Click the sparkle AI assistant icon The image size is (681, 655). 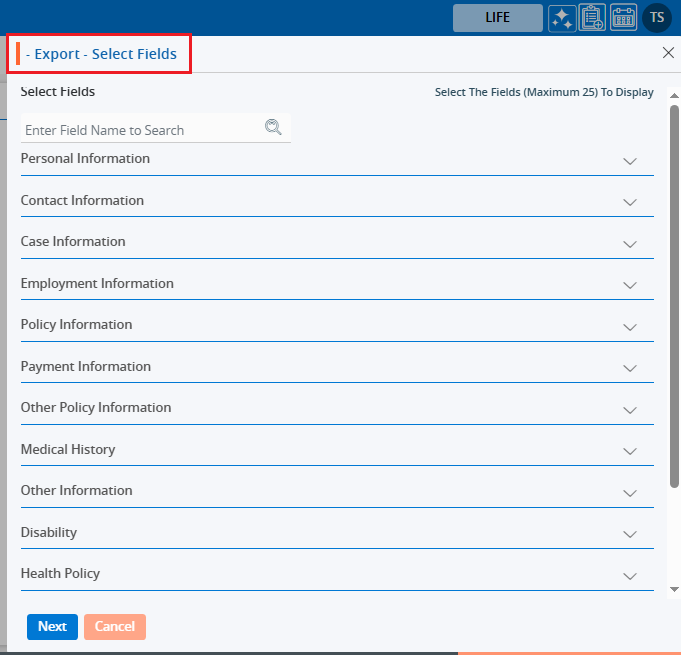(561, 17)
